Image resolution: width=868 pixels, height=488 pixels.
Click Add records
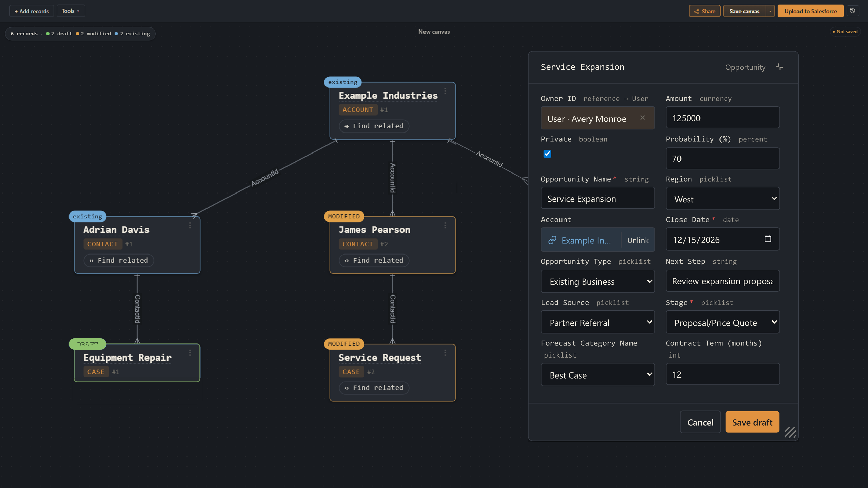point(32,11)
